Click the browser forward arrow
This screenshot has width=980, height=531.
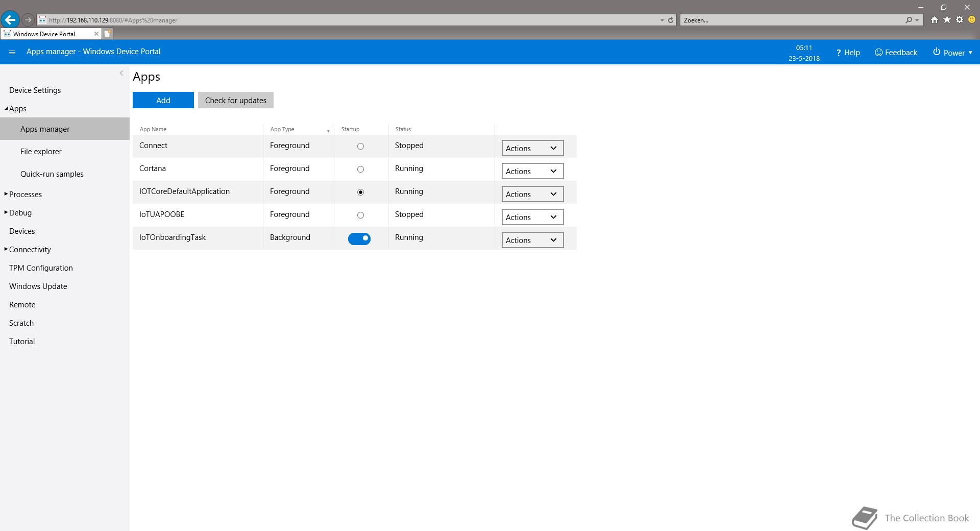(28, 20)
